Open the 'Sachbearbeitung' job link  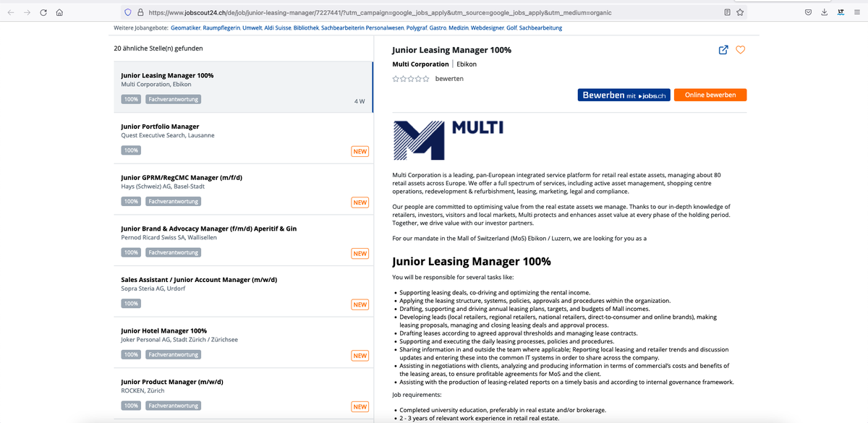pos(540,28)
